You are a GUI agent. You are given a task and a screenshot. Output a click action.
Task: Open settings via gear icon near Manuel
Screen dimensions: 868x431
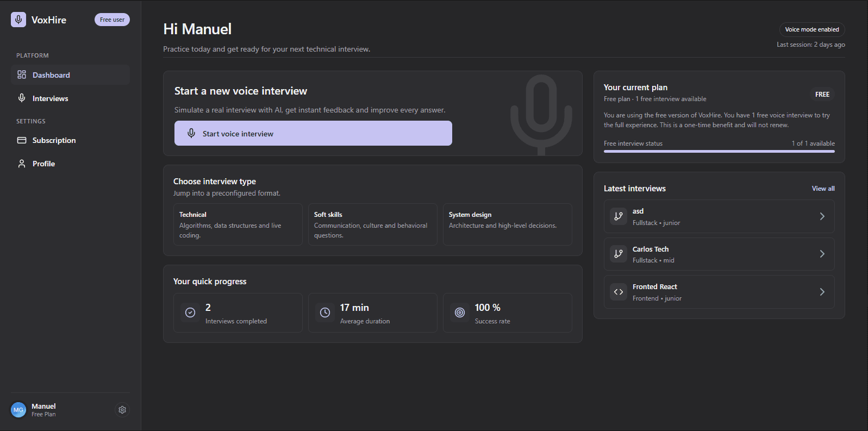[x=122, y=410]
